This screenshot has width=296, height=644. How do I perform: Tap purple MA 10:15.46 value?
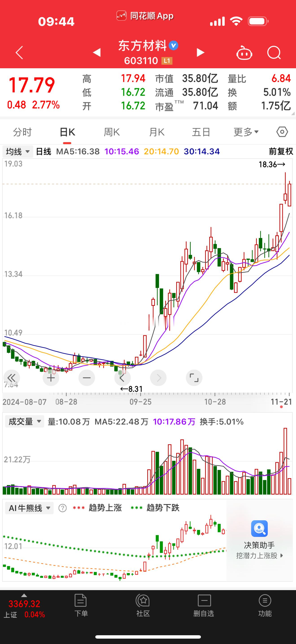(122, 151)
